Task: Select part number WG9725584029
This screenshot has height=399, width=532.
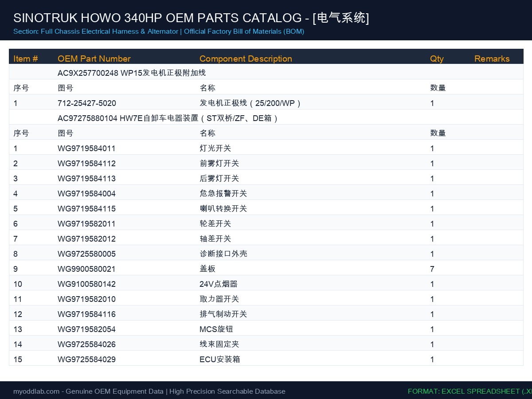Action: click(x=86, y=360)
